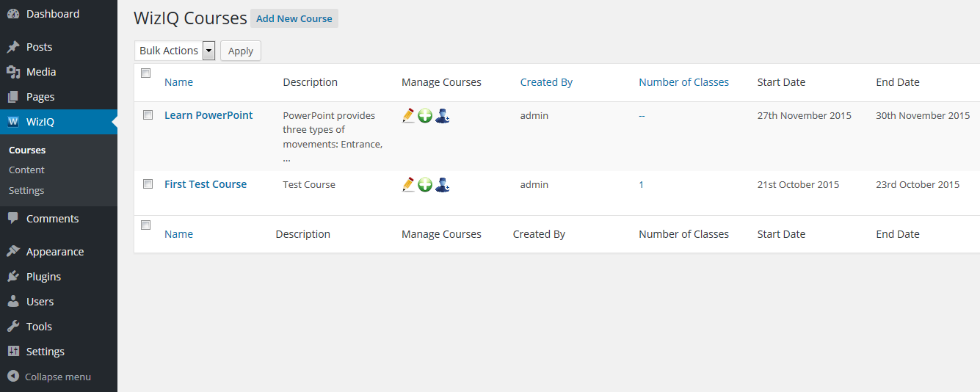
Task: Click the Plugins plug icon in sidebar
Action: (13, 277)
